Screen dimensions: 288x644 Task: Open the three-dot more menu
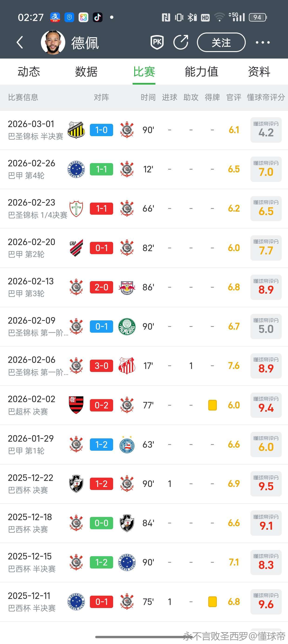click(x=262, y=43)
